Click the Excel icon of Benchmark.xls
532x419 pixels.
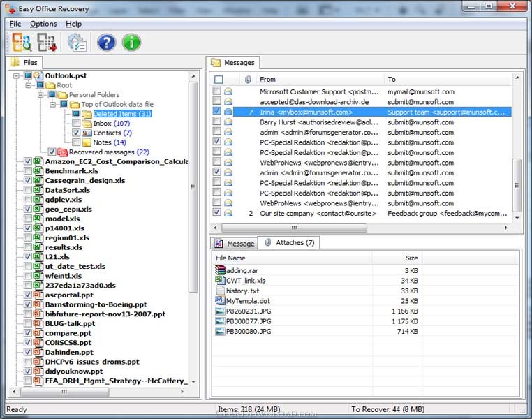(38, 171)
